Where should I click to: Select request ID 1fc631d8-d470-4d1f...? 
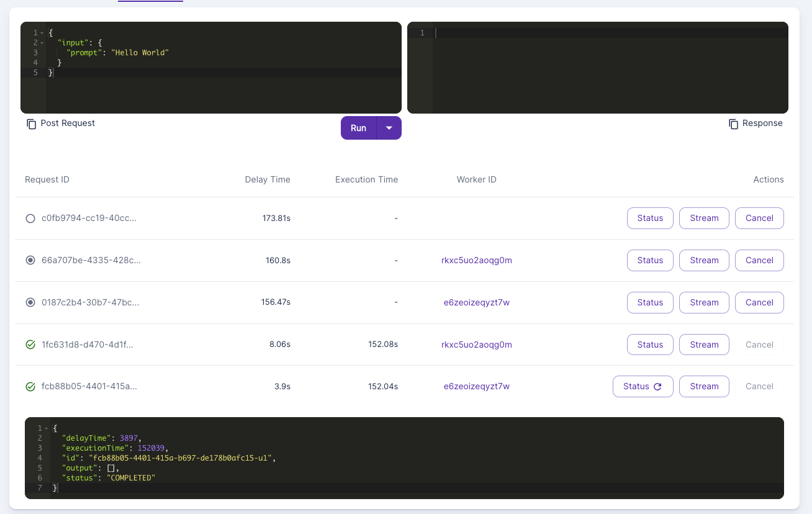(87, 345)
